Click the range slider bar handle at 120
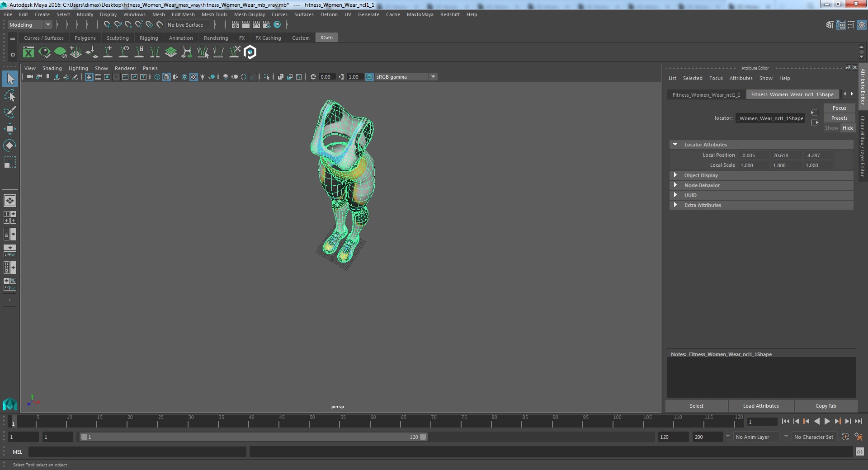 tap(423, 437)
